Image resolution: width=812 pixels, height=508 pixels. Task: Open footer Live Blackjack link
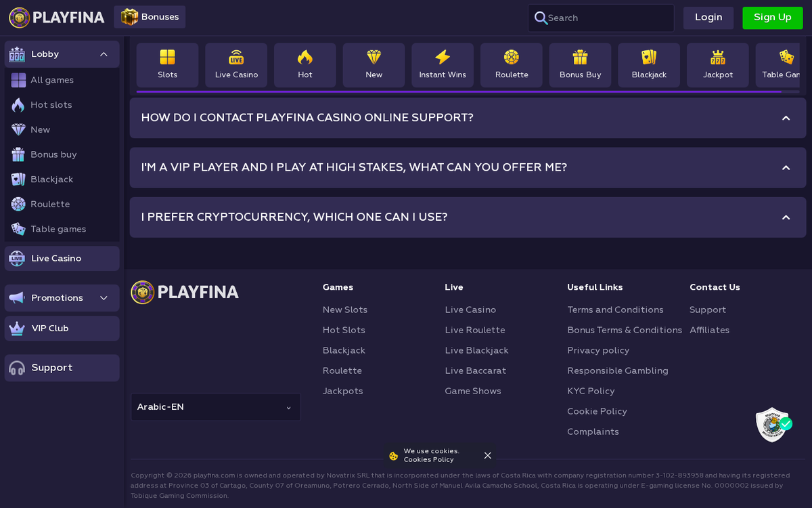[476, 350]
